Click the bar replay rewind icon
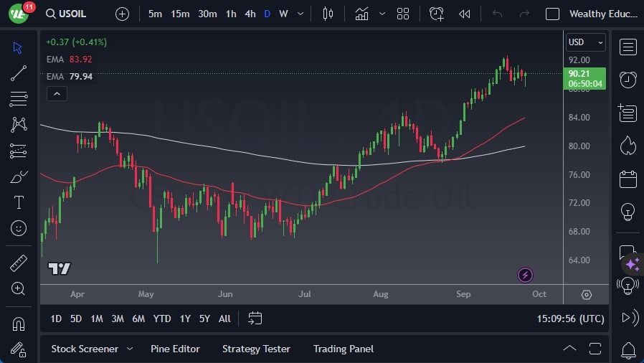The image size is (644, 363). click(465, 14)
